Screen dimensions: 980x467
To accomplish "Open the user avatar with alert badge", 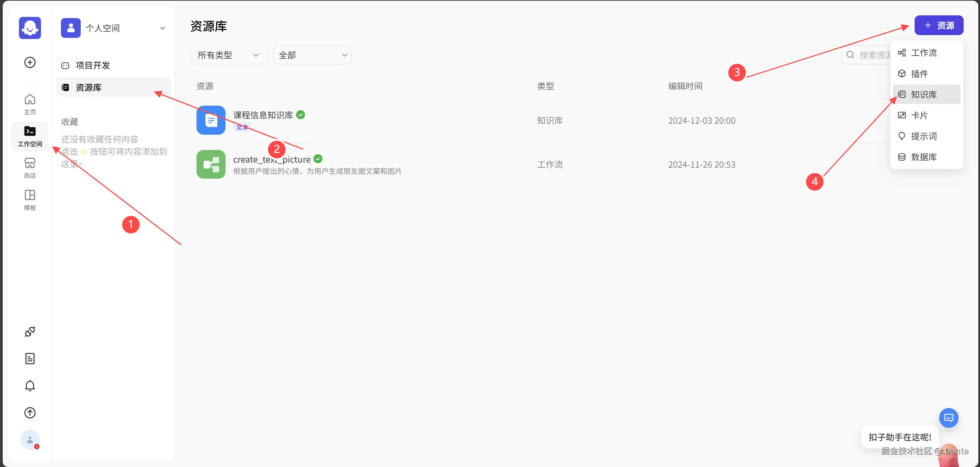I will (30, 440).
